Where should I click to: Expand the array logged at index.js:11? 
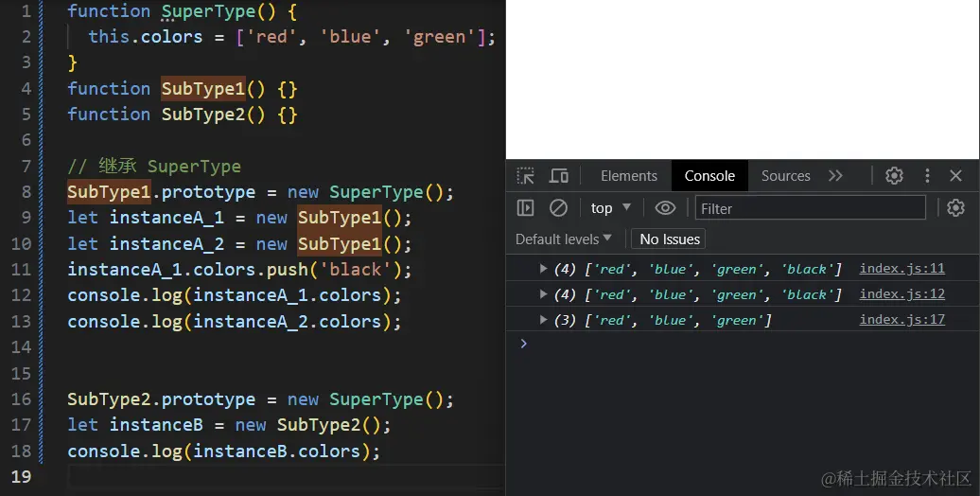tap(543, 269)
